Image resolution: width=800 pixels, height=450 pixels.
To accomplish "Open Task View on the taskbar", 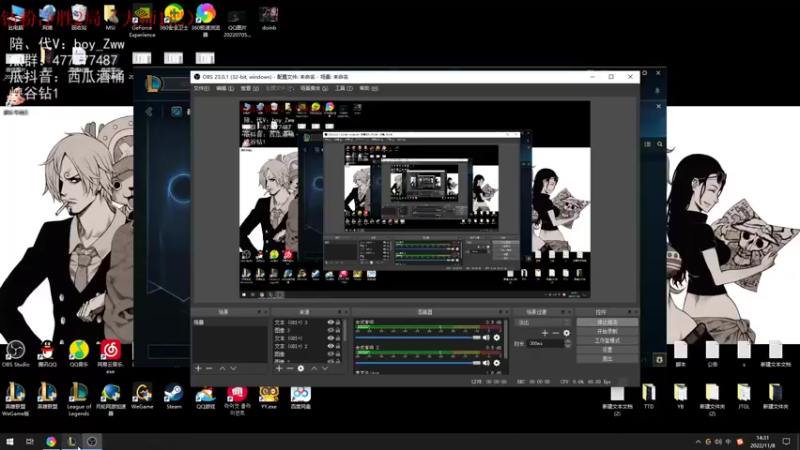I will click(30, 442).
